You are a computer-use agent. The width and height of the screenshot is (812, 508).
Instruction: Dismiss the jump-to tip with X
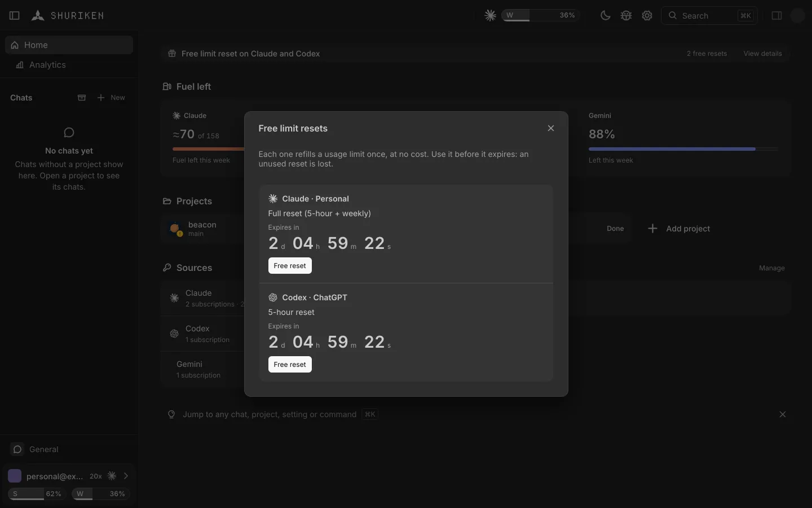click(783, 414)
